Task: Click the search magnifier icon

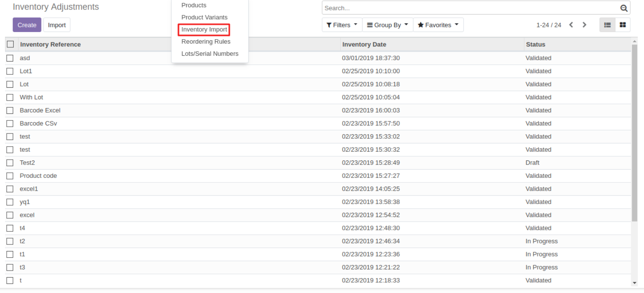Action: tap(623, 8)
